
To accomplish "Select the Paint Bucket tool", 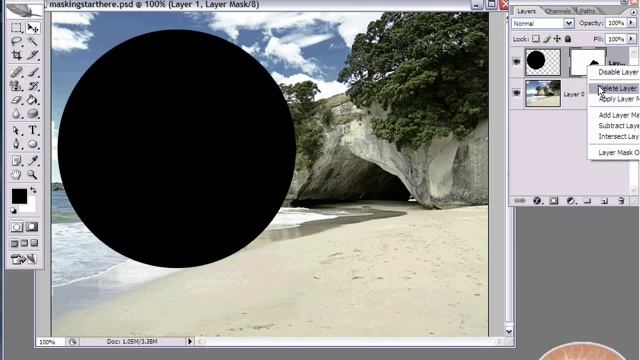I will 32,100.
